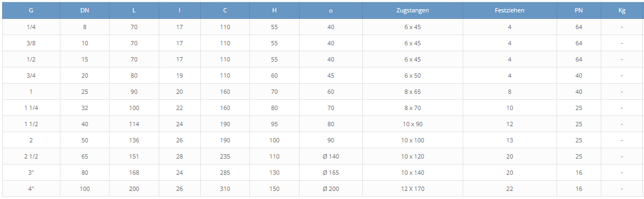The width and height of the screenshot is (644, 199).
Task: Select the PN column header
Action: tap(579, 11)
